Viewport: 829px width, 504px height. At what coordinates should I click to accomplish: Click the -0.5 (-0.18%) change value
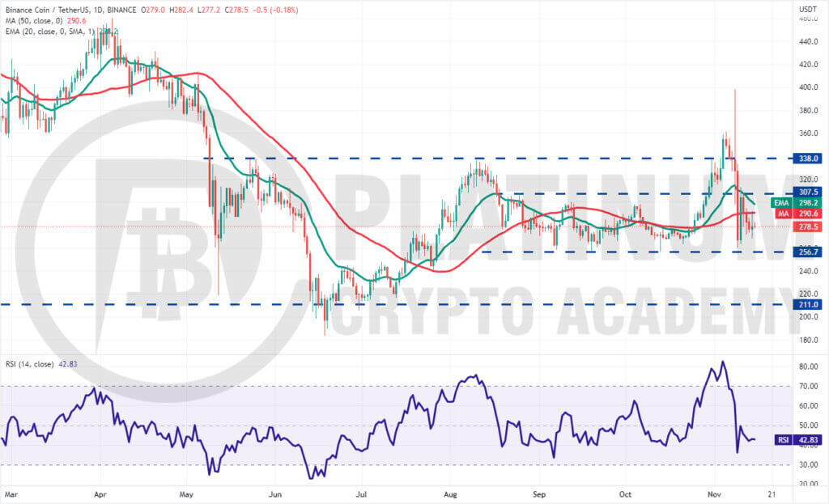[275, 10]
